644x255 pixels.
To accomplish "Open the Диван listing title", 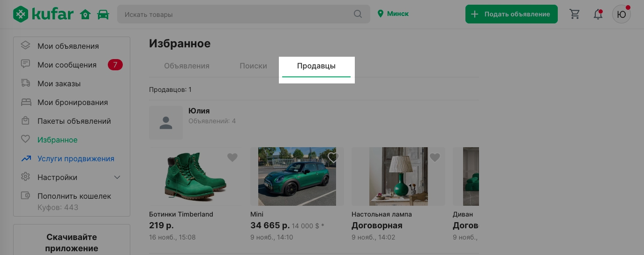I will tap(463, 214).
